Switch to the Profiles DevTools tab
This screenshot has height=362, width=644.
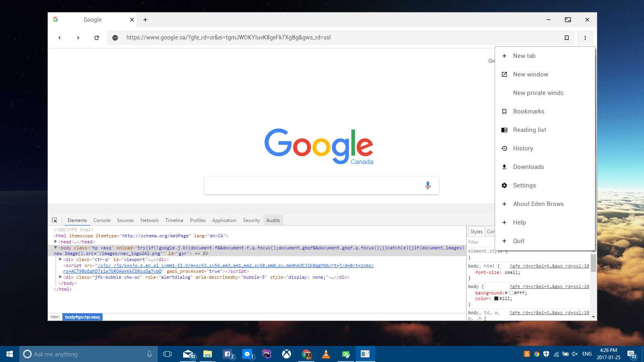198,220
